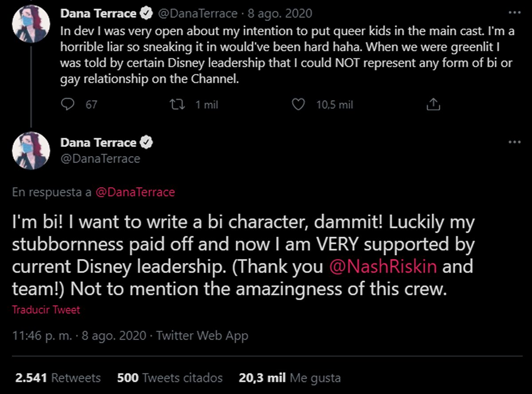The image size is (532, 394).
Task: Click the @NashRiskin mention link
Action: (x=383, y=266)
